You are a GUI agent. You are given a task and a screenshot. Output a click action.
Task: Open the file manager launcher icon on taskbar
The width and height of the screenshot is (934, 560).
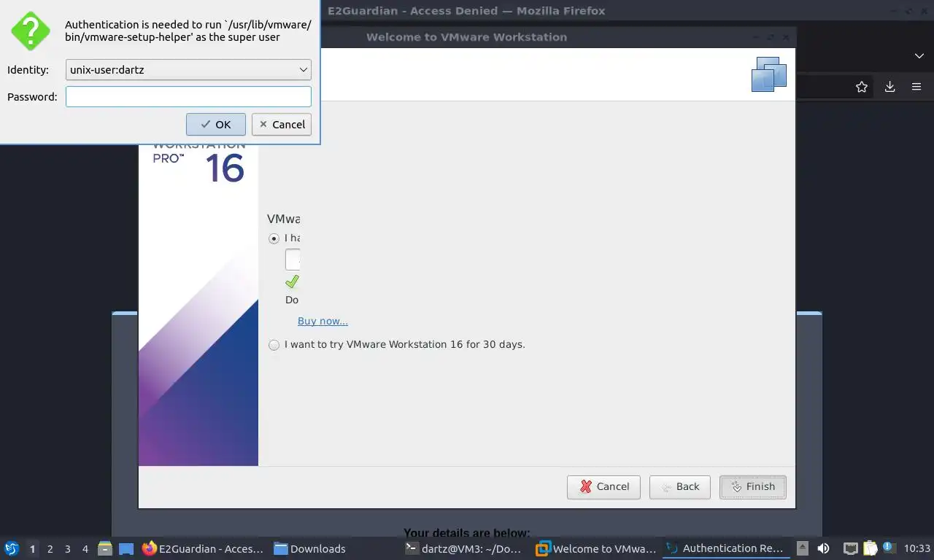point(105,548)
